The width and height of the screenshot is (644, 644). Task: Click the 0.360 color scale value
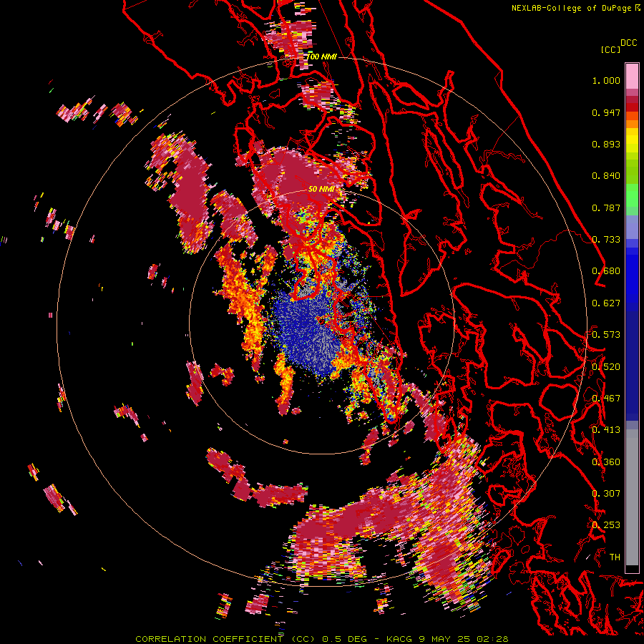point(606,462)
